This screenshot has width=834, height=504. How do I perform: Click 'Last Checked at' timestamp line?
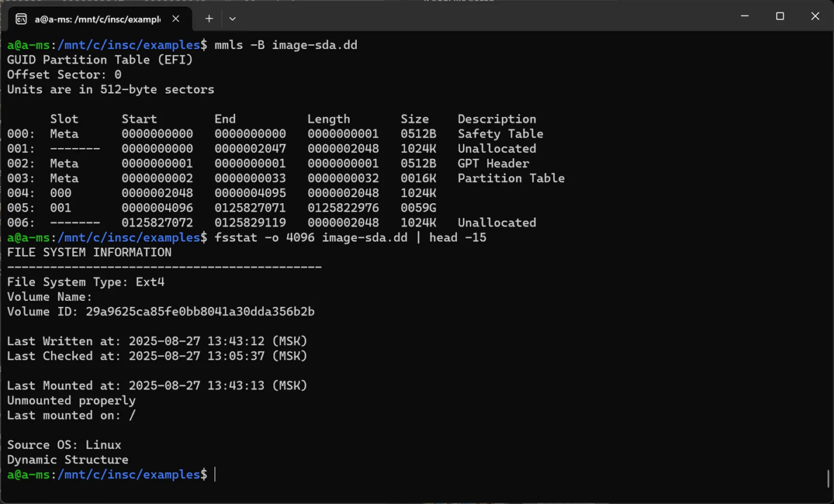click(x=157, y=356)
